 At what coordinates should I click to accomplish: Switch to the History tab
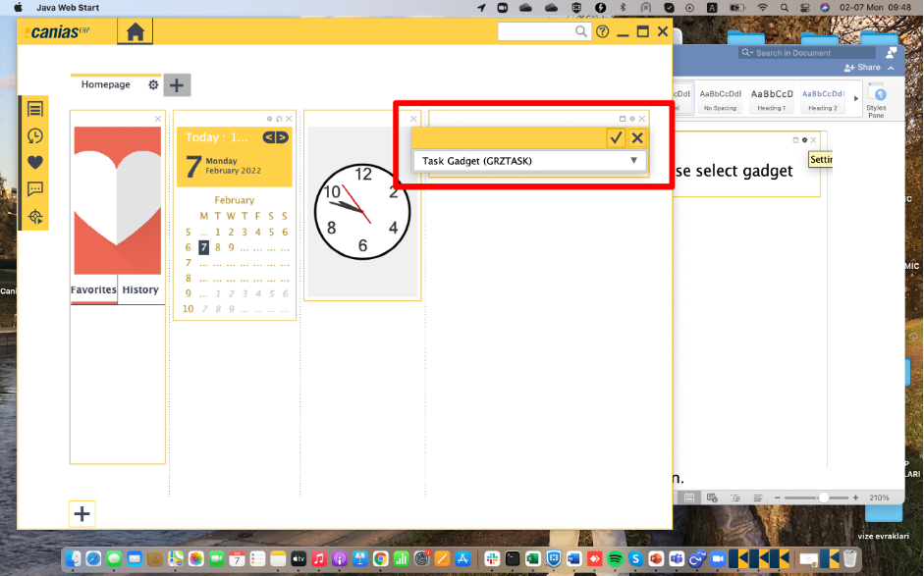tap(140, 290)
